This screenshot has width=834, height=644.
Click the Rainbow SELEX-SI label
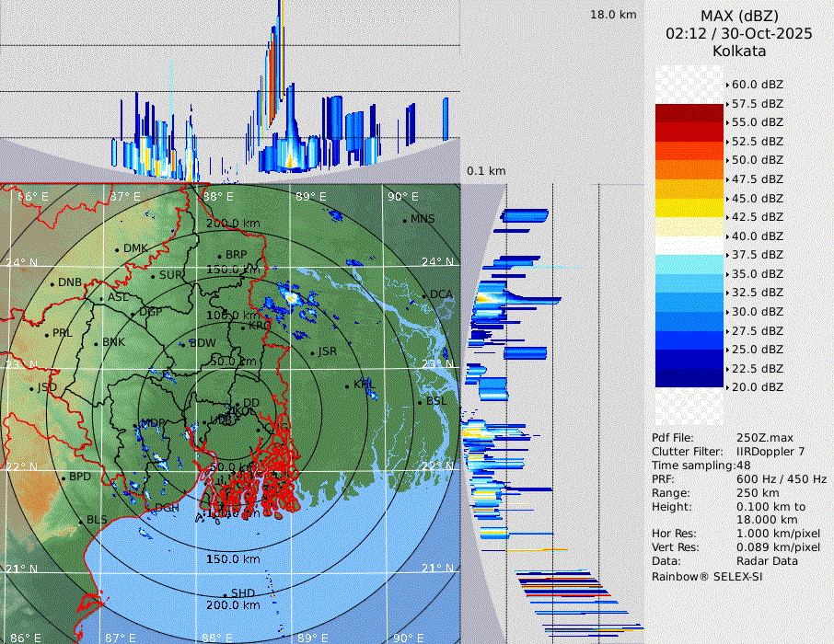point(707,576)
